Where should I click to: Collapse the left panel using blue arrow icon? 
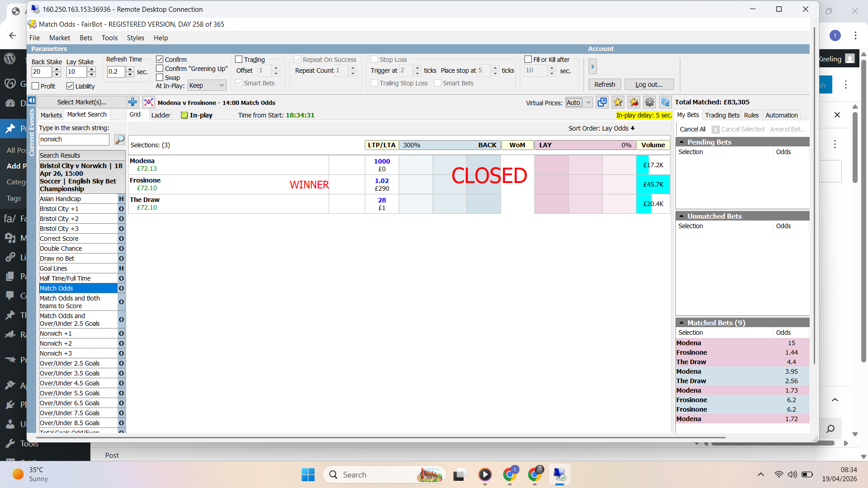(32, 100)
